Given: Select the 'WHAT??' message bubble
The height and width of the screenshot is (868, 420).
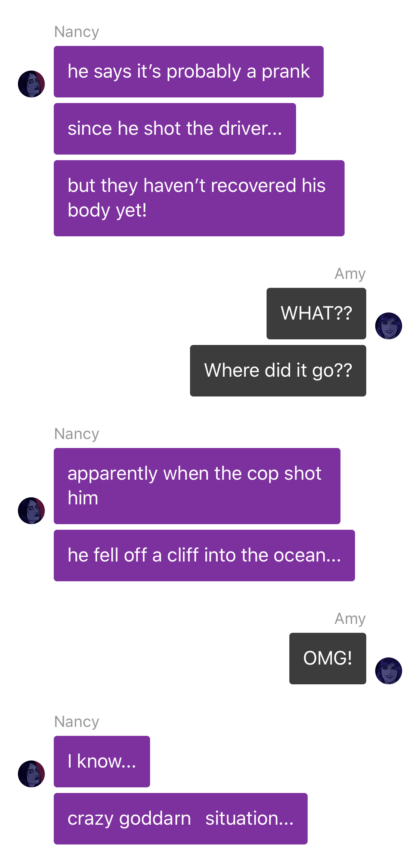Looking at the screenshot, I should (316, 314).
